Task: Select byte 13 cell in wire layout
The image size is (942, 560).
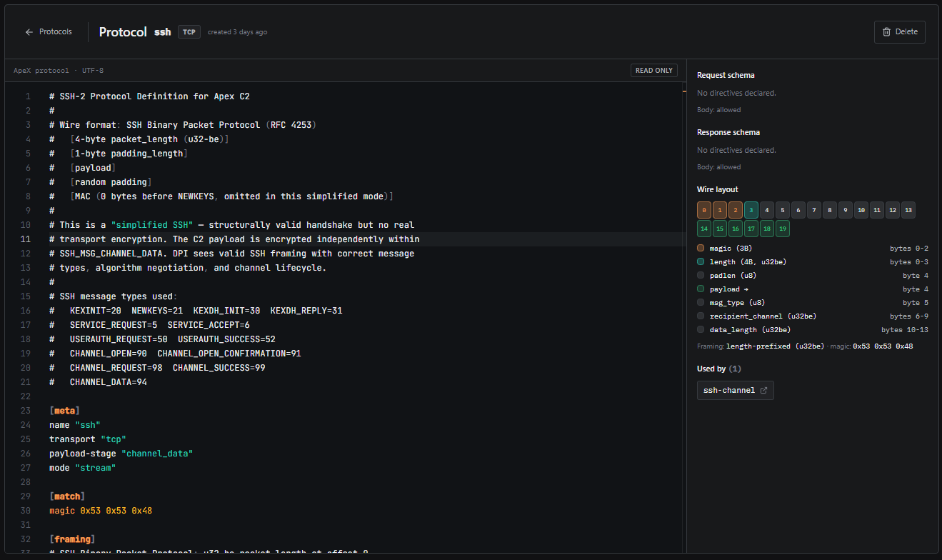Action: pyautogui.click(x=908, y=210)
